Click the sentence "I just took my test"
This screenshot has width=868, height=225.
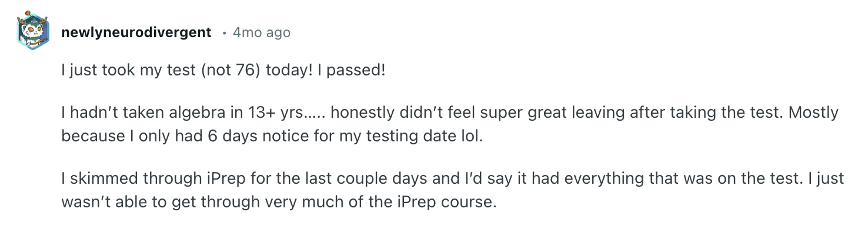tap(129, 71)
